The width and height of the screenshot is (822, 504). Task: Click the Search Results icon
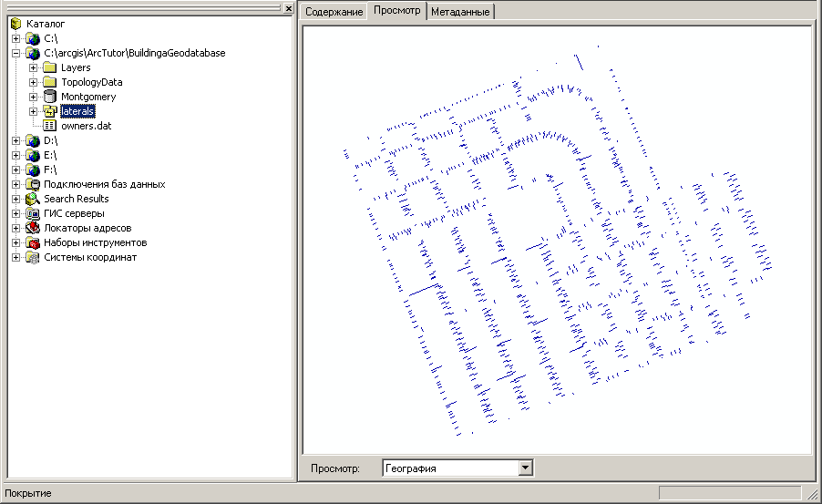tap(33, 199)
